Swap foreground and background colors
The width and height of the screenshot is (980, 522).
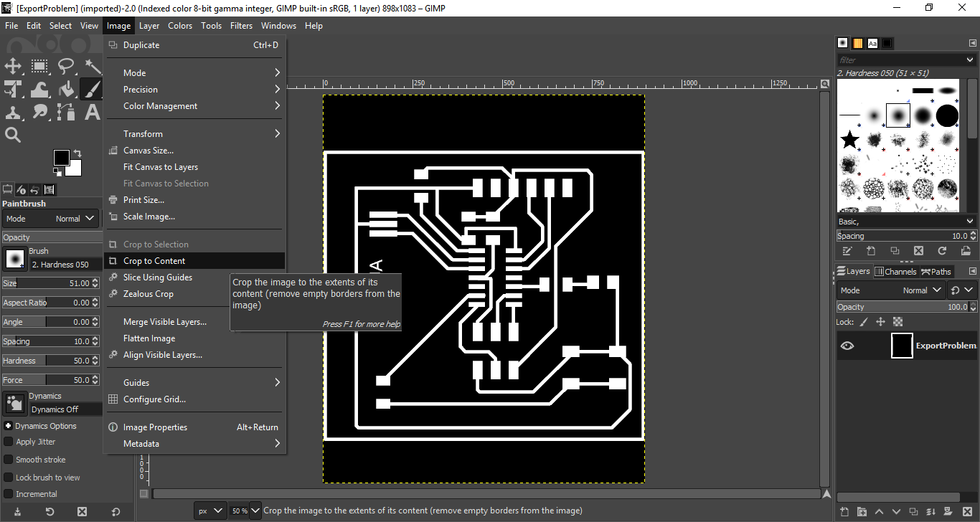[77, 153]
